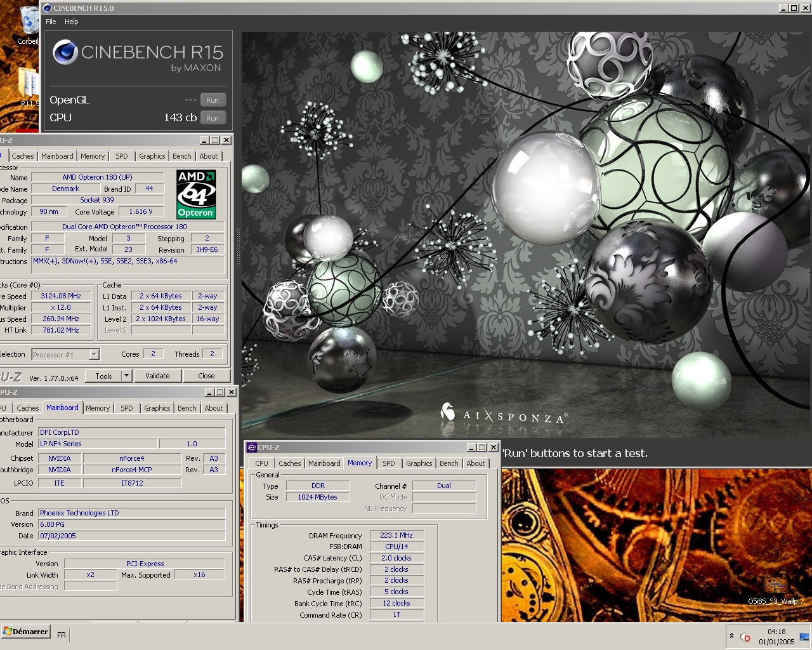Run the CPU benchmark
The image size is (812, 650).
[x=213, y=118]
